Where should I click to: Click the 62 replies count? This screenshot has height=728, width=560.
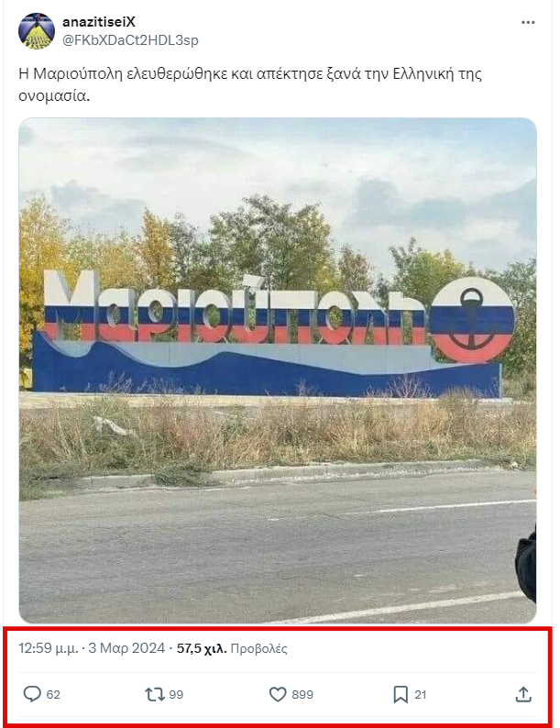[53, 695]
